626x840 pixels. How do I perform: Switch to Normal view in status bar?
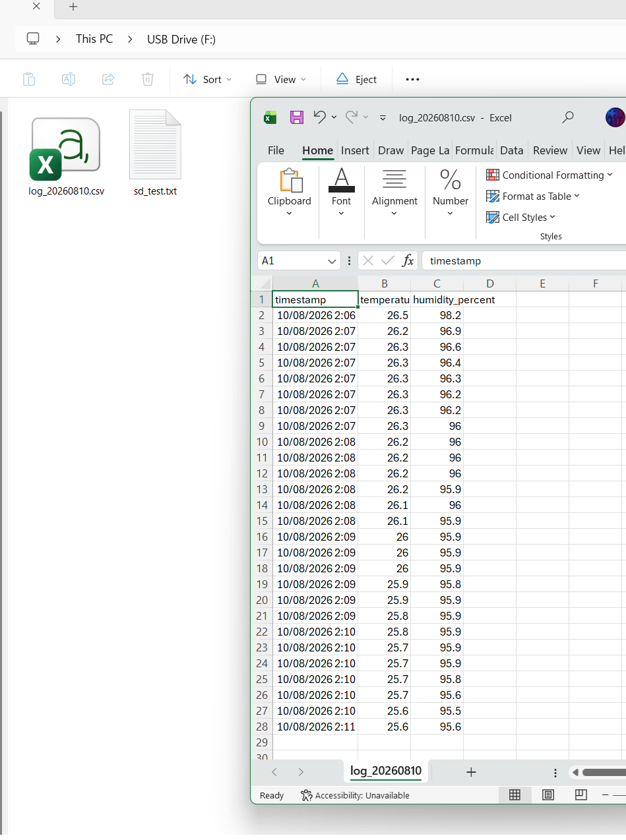[515, 795]
